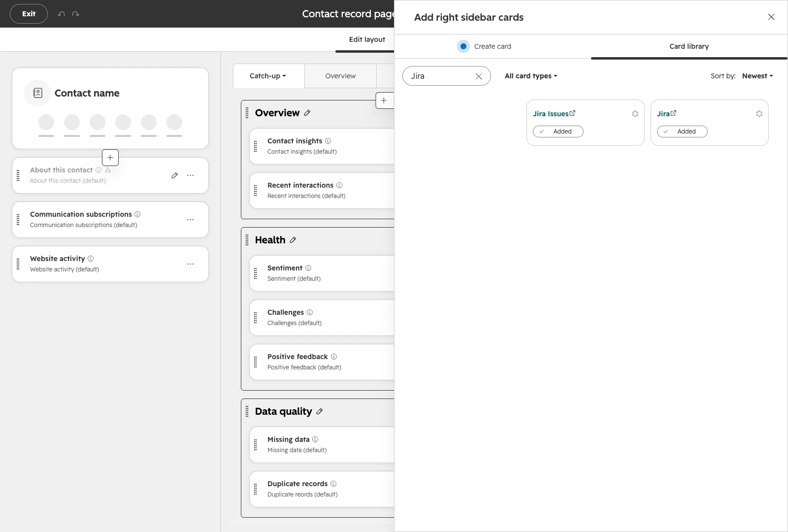Click the Contact record page title
The height and width of the screenshot is (532, 788).
pos(348,14)
